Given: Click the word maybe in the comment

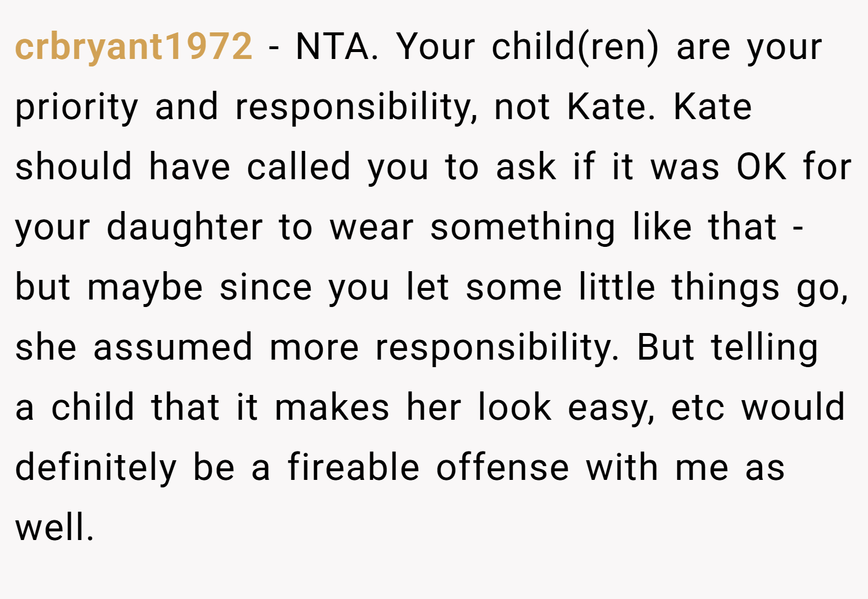Looking at the screenshot, I should tap(145, 288).
